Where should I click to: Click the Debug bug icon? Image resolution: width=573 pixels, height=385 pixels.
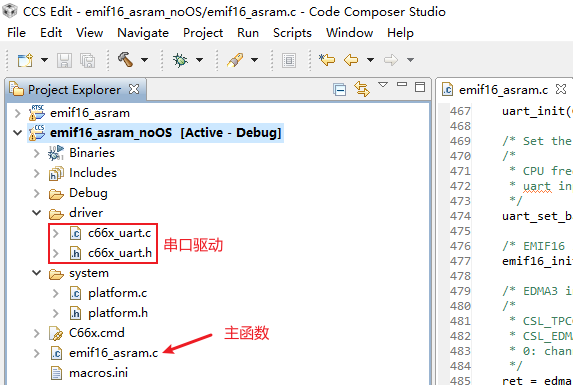click(181, 60)
